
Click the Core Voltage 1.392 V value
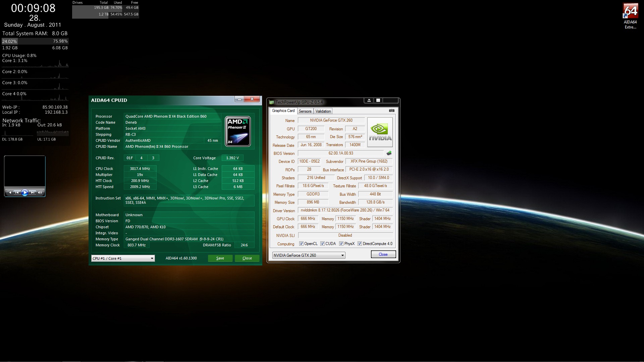232,158
